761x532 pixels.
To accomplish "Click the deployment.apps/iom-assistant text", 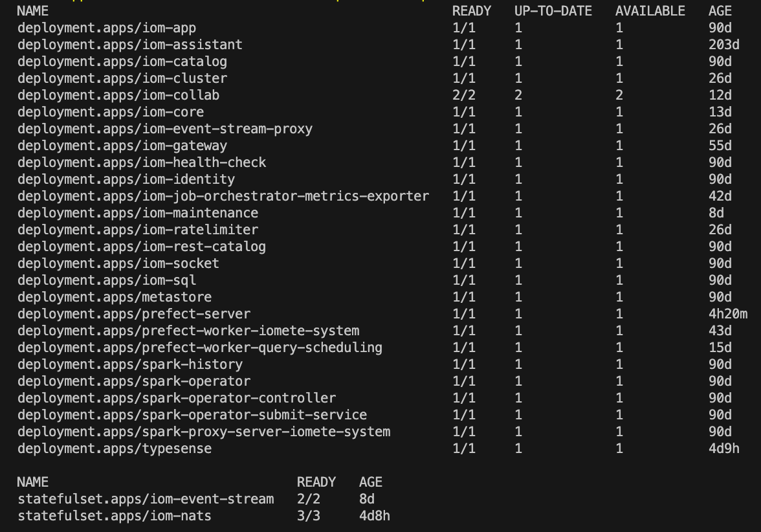I will tap(130, 45).
